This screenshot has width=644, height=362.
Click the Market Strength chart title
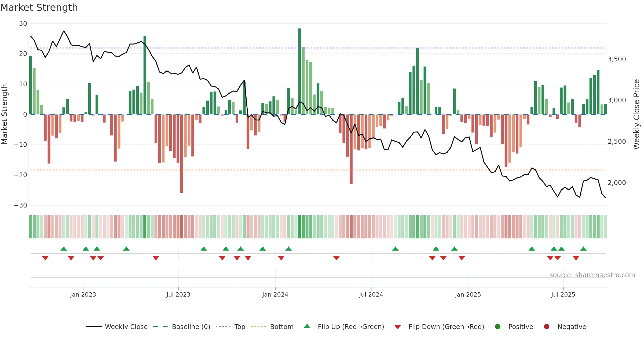tap(39, 8)
